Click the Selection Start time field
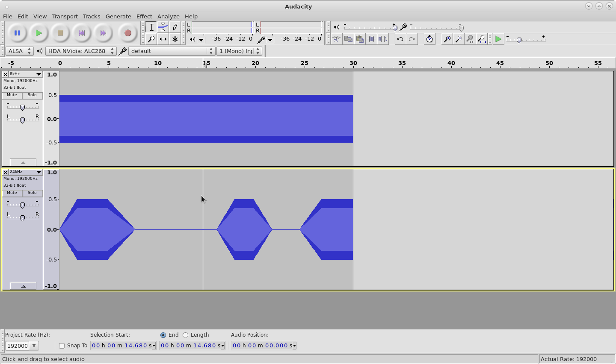The height and width of the screenshot is (364, 616). [123, 346]
